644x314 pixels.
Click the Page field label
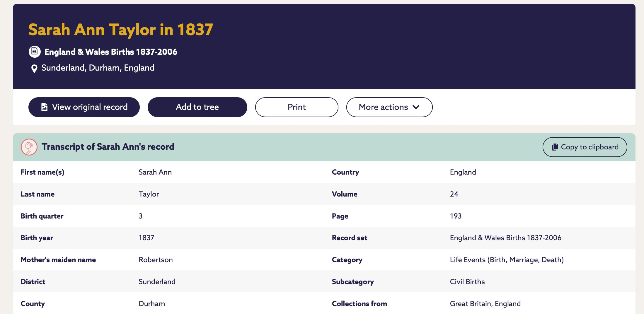pos(340,216)
